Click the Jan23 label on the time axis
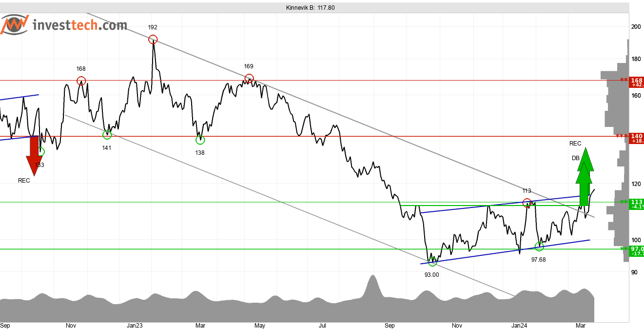The image size is (644, 332). (x=135, y=325)
